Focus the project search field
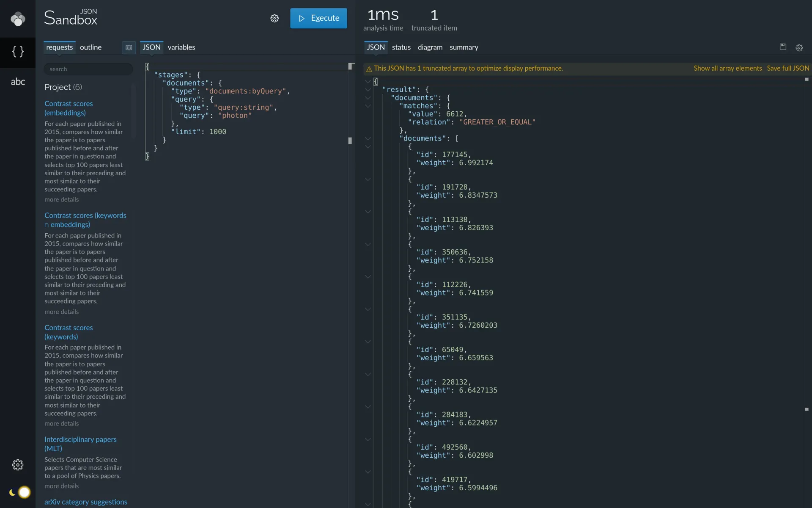The width and height of the screenshot is (812, 508). pyautogui.click(x=88, y=69)
